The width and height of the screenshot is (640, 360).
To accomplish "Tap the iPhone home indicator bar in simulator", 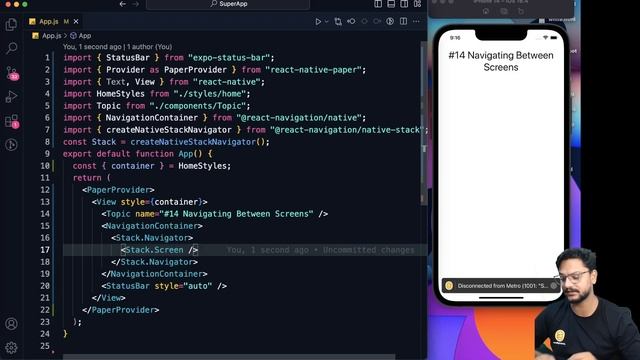I will 501,298.
